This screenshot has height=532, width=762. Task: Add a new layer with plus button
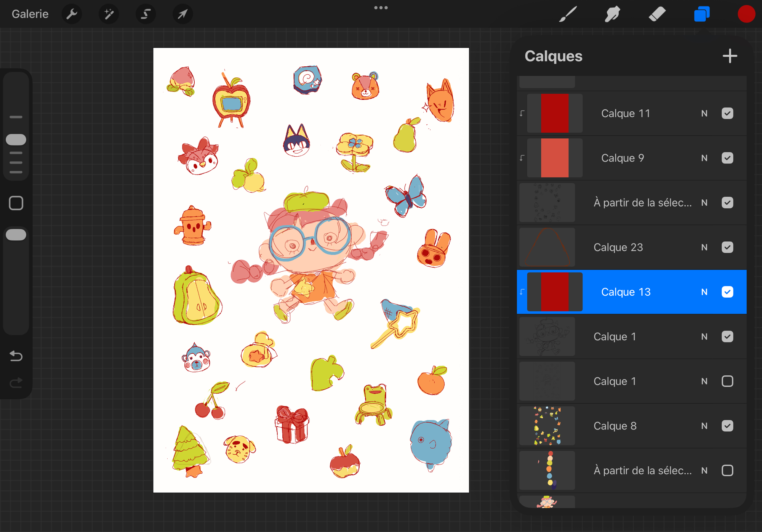[730, 56]
